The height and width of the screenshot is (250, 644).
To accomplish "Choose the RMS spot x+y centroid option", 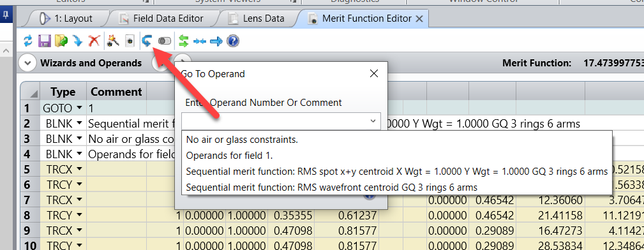I will (x=396, y=172).
